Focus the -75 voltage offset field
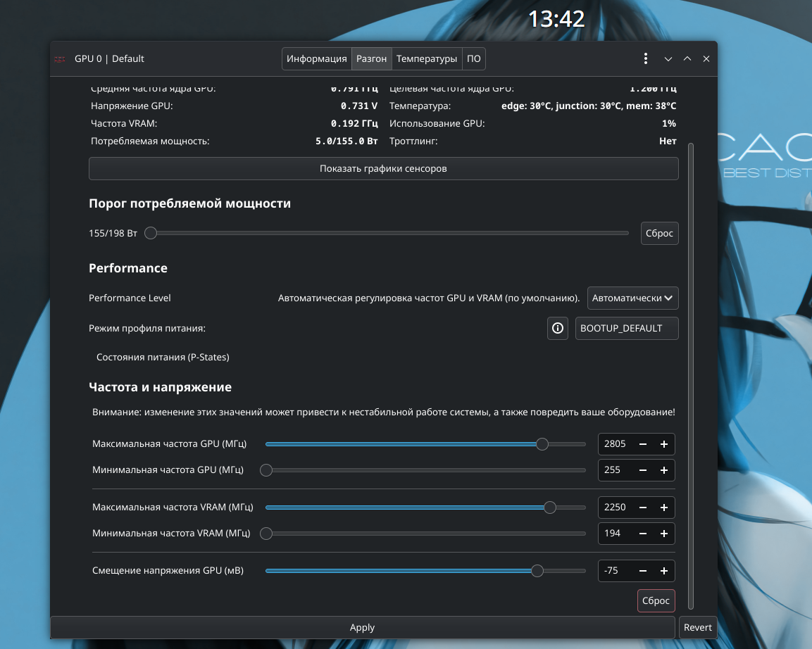The image size is (812, 649). (616, 571)
